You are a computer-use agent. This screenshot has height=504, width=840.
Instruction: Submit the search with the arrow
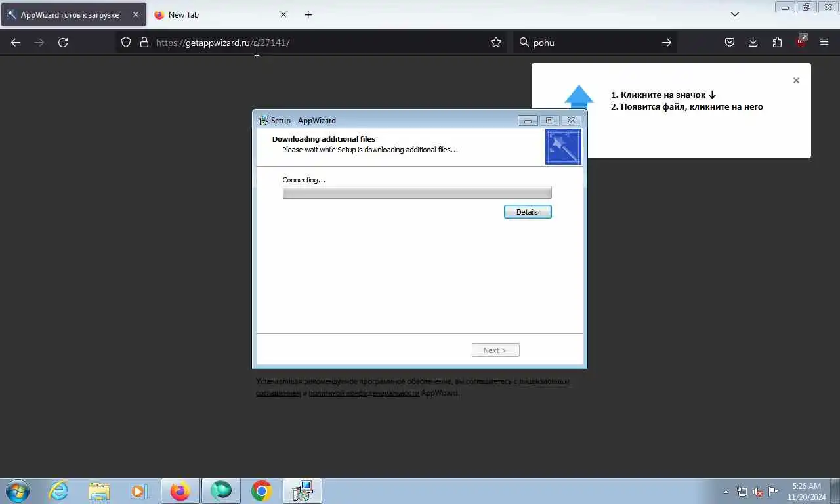[x=666, y=42]
